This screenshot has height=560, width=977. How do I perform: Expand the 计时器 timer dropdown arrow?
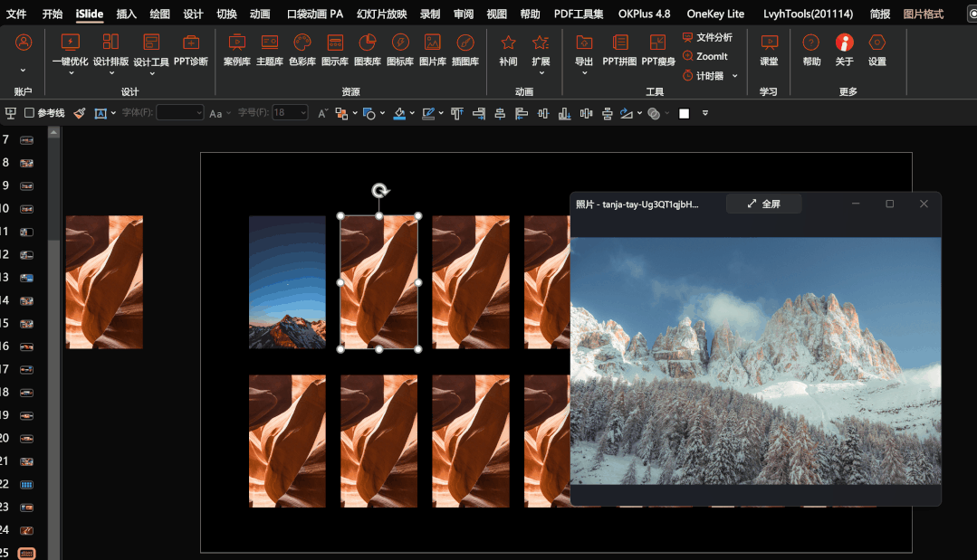point(734,76)
